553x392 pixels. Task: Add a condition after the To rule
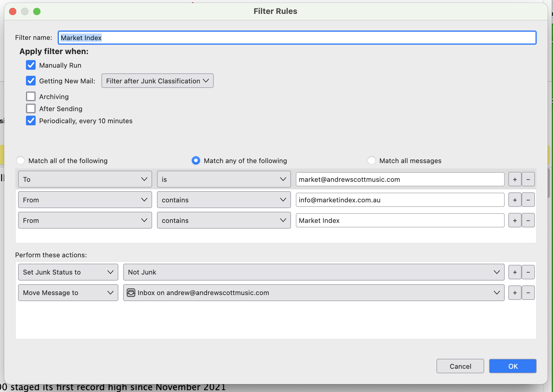(515, 179)
